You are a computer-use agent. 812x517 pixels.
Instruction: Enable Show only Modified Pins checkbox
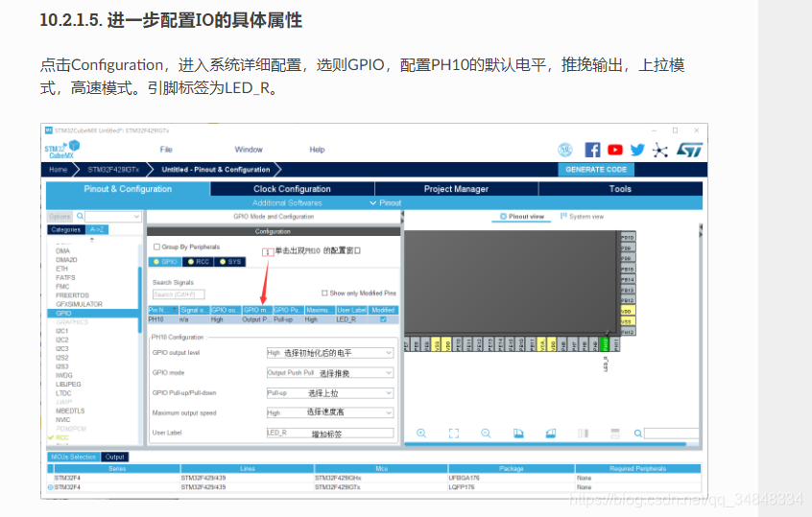[x=324, y=293]
